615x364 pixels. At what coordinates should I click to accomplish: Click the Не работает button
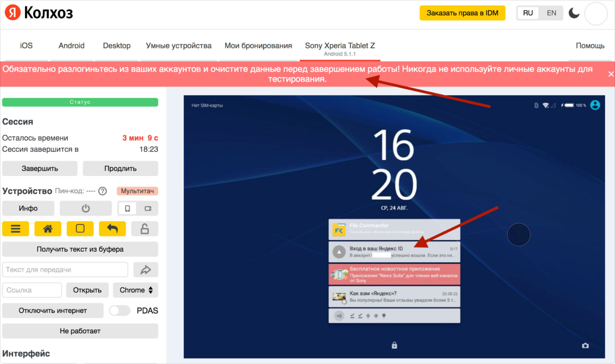pyautogui.click(x=80, y=331)
